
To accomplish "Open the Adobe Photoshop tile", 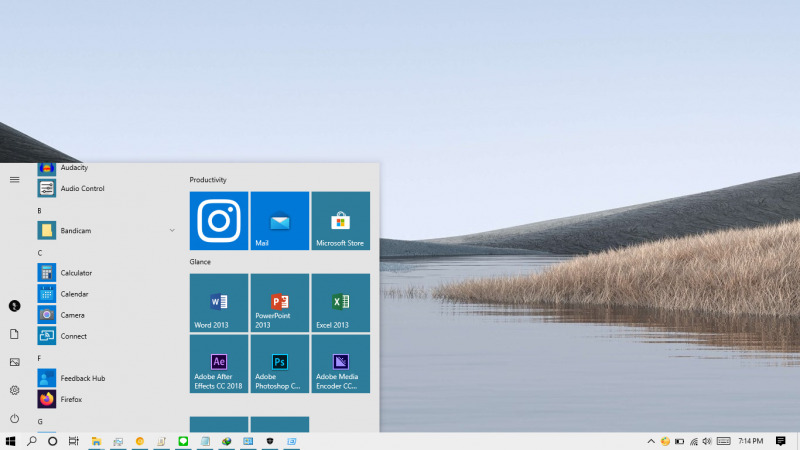I will (x=280, y=364).
